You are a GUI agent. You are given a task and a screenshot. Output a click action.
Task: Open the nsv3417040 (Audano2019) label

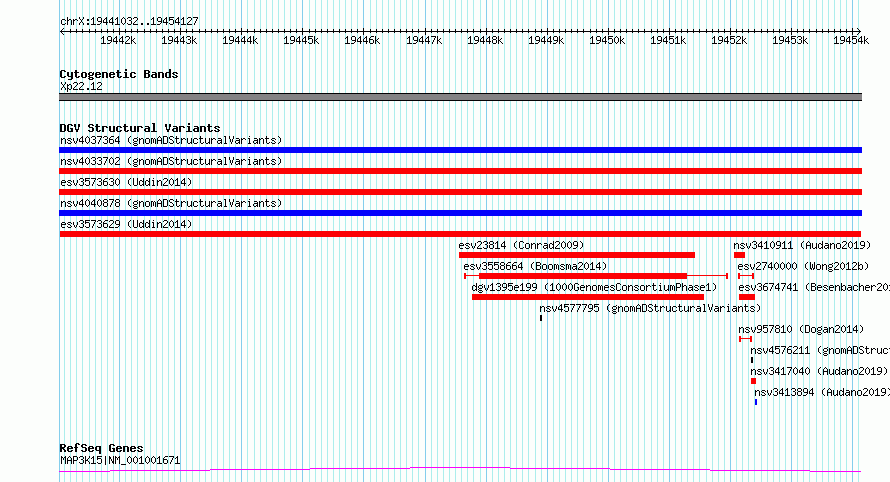pyautogui.click(x=818, y=371)
